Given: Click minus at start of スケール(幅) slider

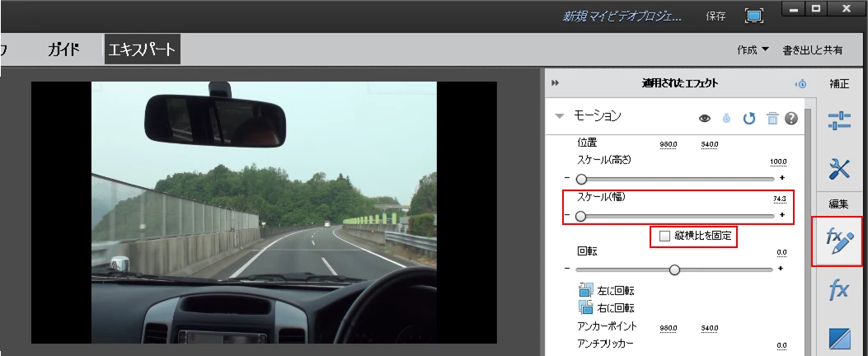Looking at the screenshot, I should tap(567, 215).
